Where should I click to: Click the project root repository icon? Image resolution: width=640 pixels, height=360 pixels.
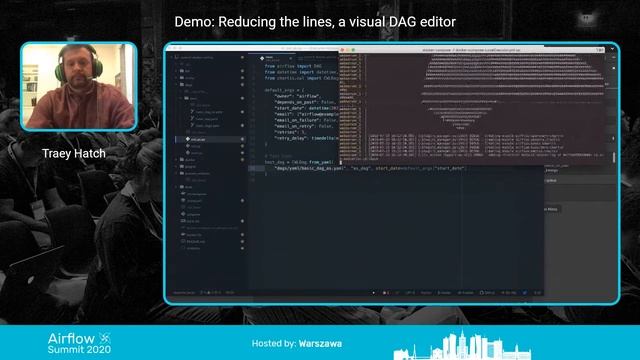[177, 58]
